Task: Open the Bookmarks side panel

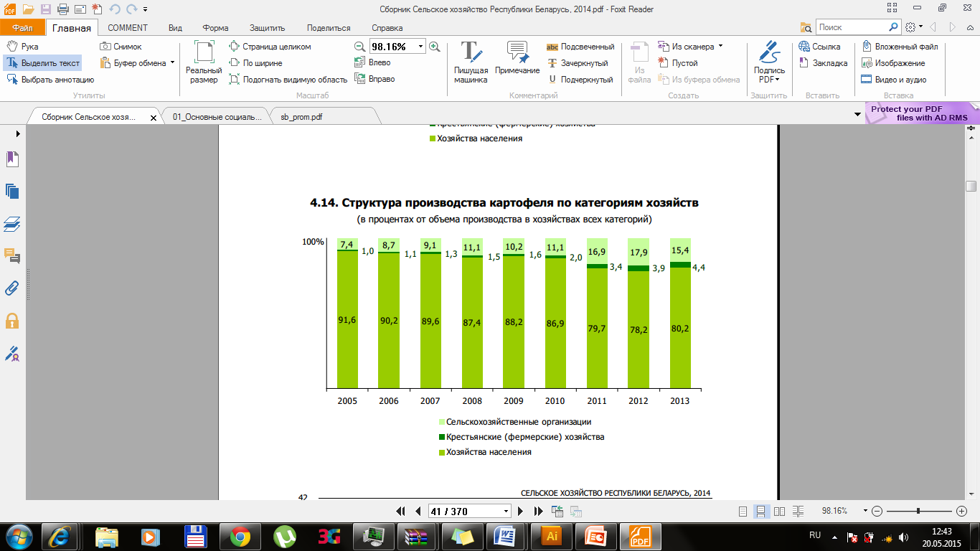Action: pyautogui.click(x=12, y=159)
